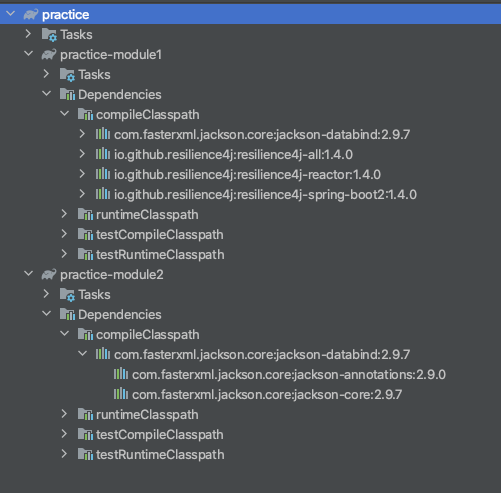Select 'io.github.resilience4j:resilience4j-all:1.4.0' text
This screenshot has height=493, width=501.
[233, 155]
